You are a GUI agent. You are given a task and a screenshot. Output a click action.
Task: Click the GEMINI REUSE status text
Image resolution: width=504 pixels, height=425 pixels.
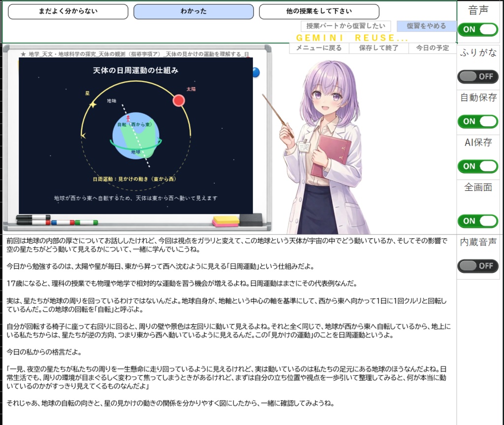(352, 38)
